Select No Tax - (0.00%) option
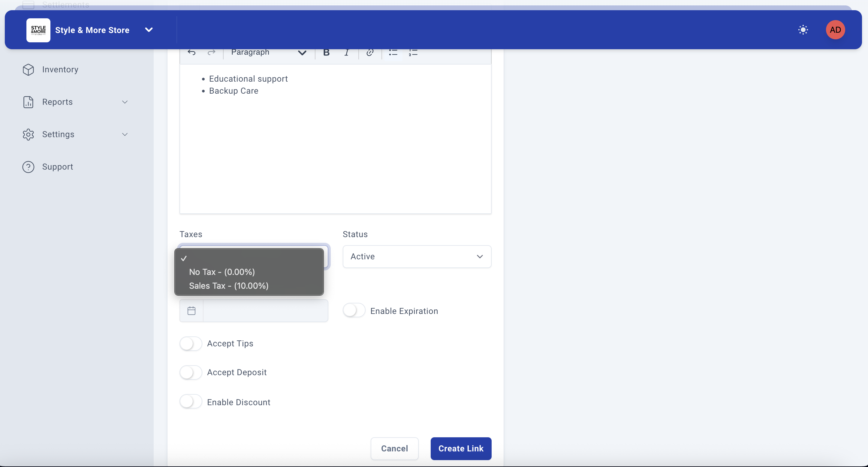Screen dimensions: 868x467 point(222,272)
